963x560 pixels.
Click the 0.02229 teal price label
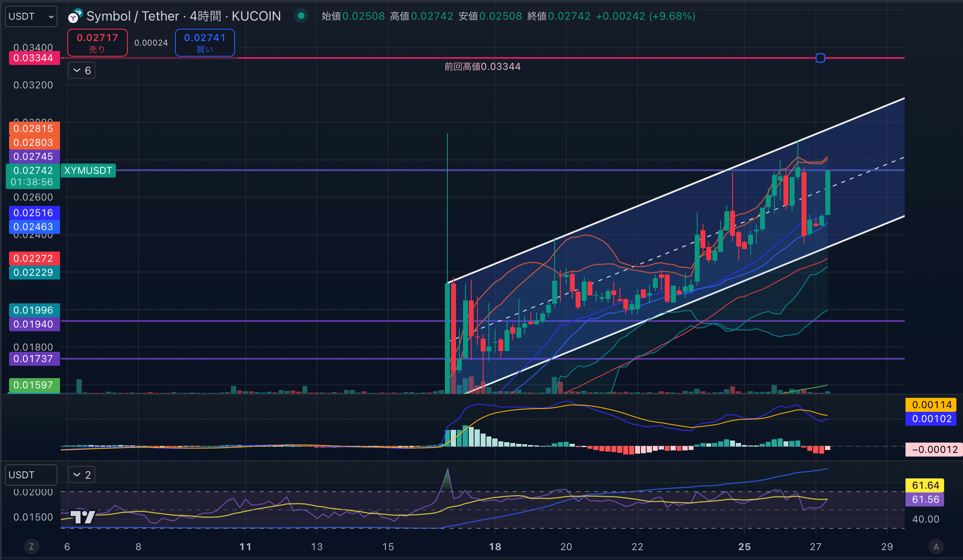[34, 272]
